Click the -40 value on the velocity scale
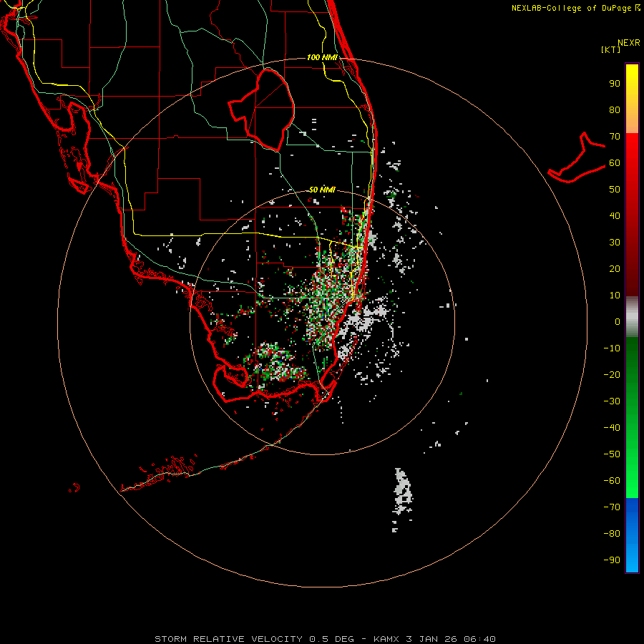 (612, 428)
